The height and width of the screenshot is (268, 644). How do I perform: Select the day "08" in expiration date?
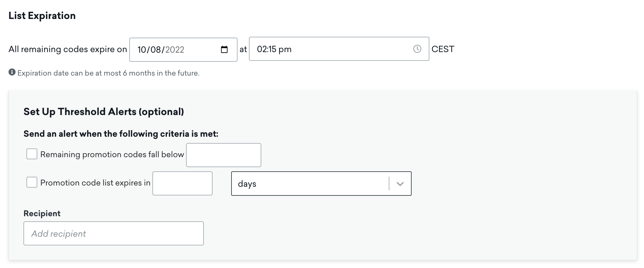155,50
